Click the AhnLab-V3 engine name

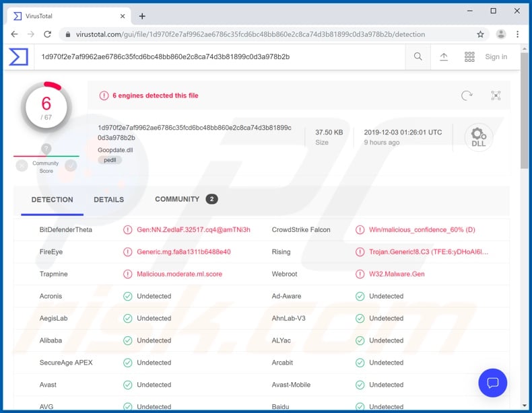coord(288,318)
